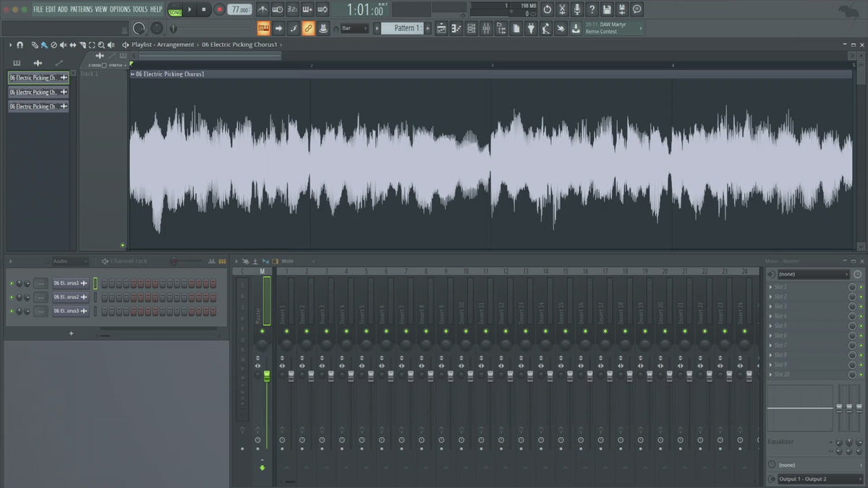Open the PATTERNS menu
This screenshot has width=868, height=488.
click(x=81, y=9)
